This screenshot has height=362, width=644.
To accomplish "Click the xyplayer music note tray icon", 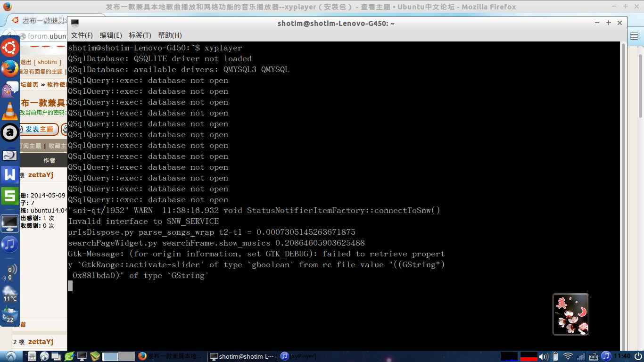I will pyautogui.click(x=607, y=356).
